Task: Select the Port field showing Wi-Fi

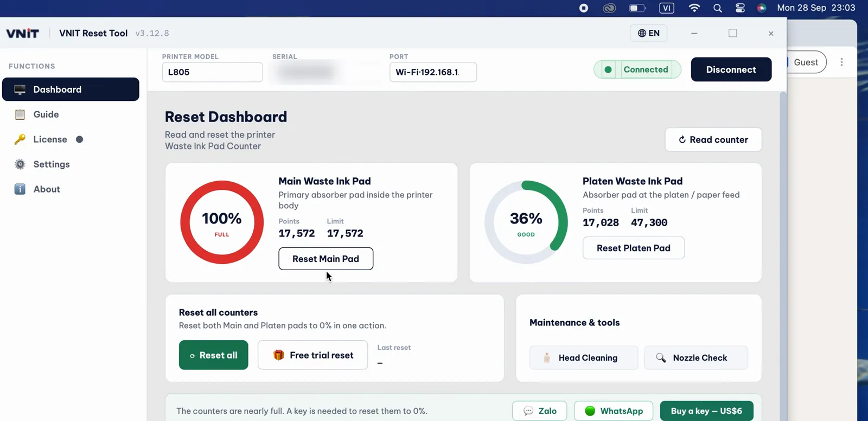Action: click(x=433, y=72)
